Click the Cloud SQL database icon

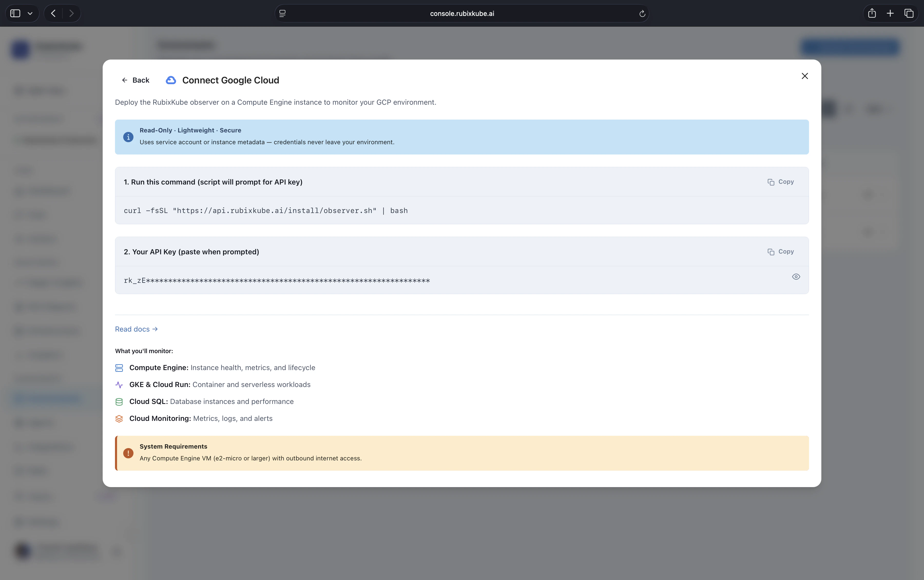pyautogui.click(x=119, y=401)
